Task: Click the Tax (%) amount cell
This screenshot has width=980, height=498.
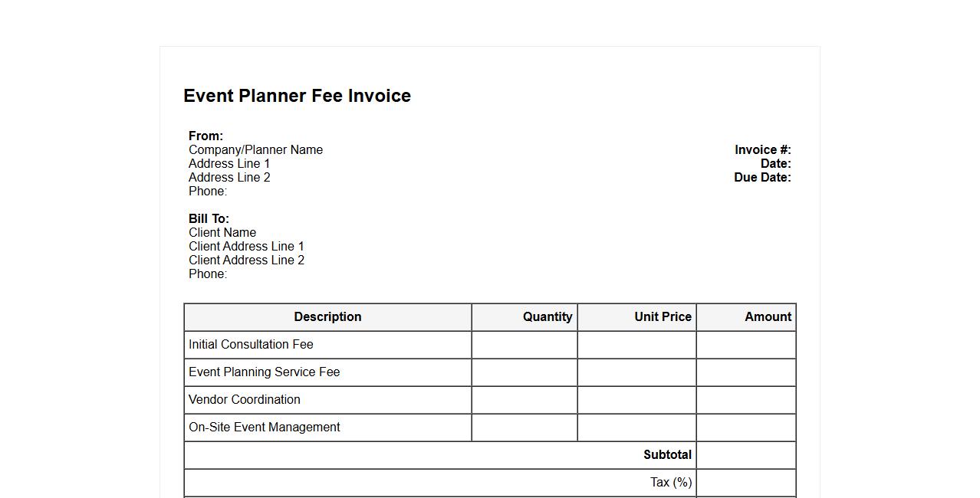Action: [745, 483]
